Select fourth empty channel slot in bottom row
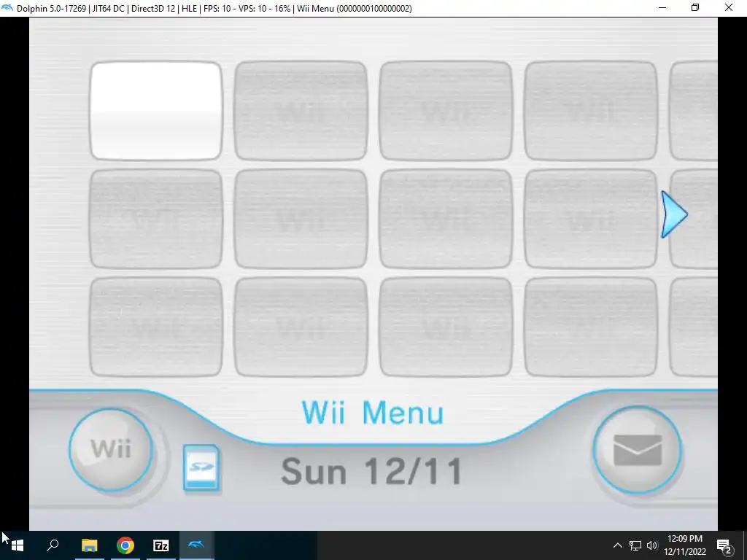 coord(591,327)
